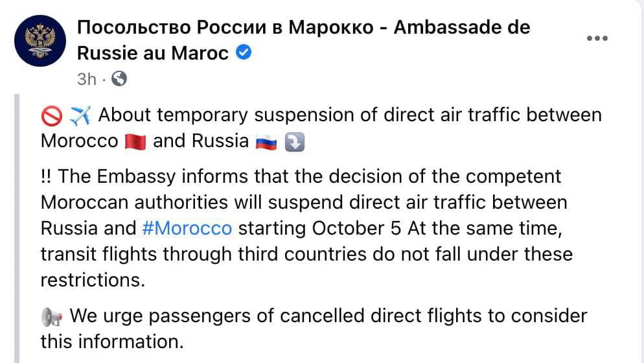Click the red prohibited sign emoji
The width and height of the screenshot is (644, 363).
point(52,116)
